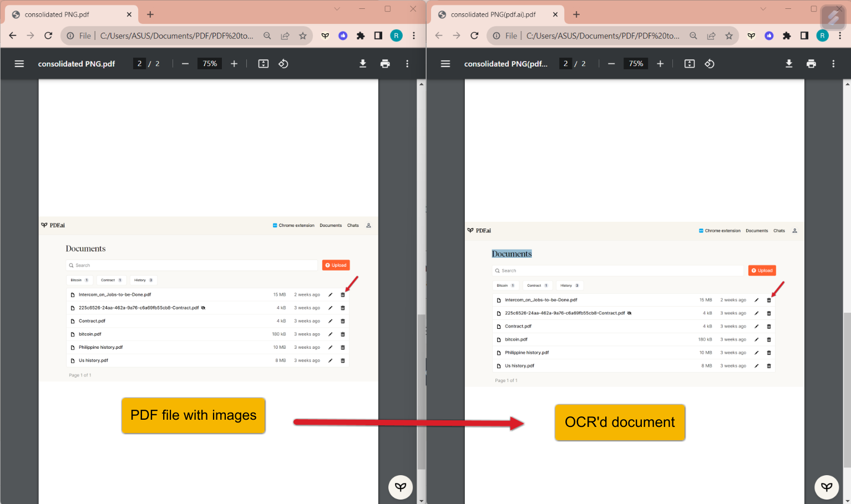Zoom out on the left PDF viewer
This screenshot has height=504, width=851.
click(x=185, y=64)
